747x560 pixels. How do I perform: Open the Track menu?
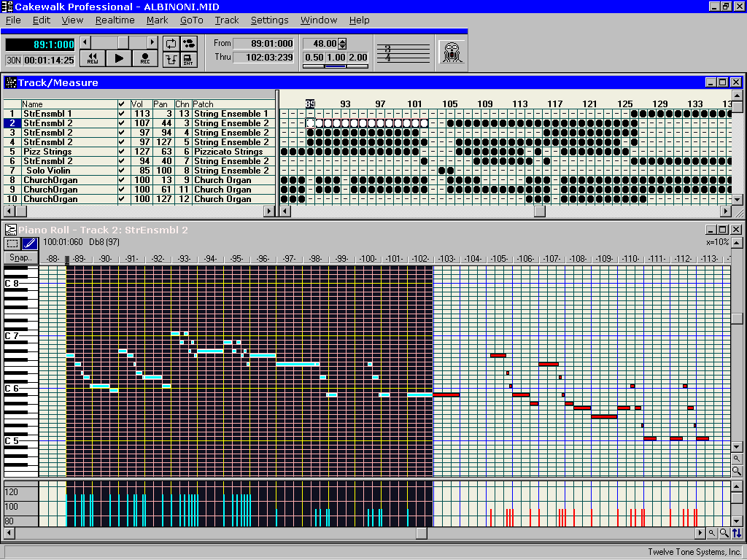tap(227, 20)
